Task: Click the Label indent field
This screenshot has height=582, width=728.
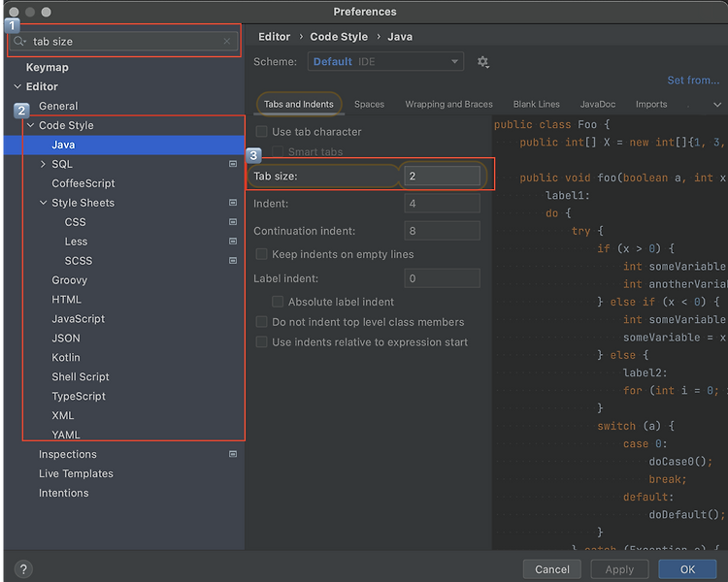Action: tap(442, 278)
